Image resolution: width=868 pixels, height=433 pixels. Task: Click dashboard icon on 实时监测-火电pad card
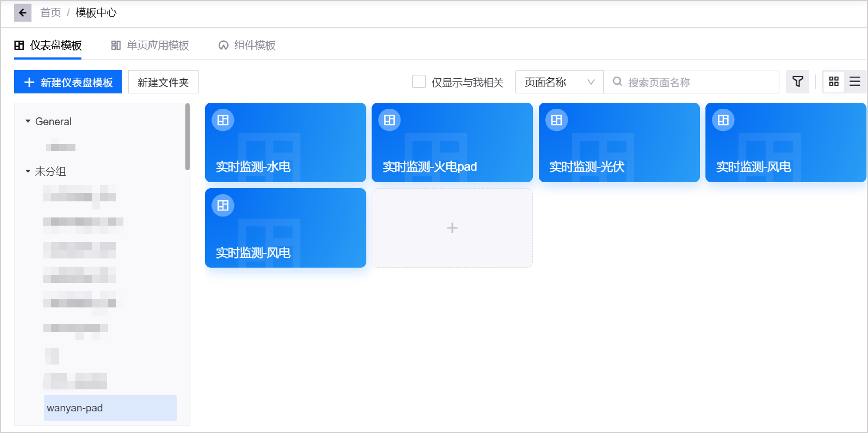tap(390, 120)
